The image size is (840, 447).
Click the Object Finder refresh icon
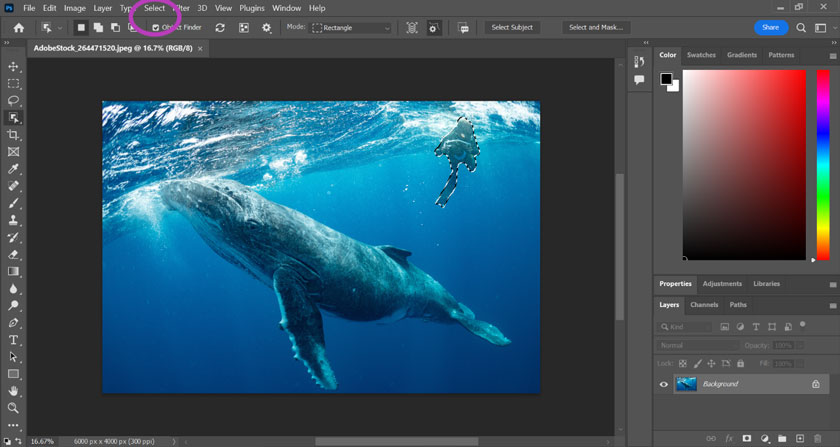click(x=220, y=28)
